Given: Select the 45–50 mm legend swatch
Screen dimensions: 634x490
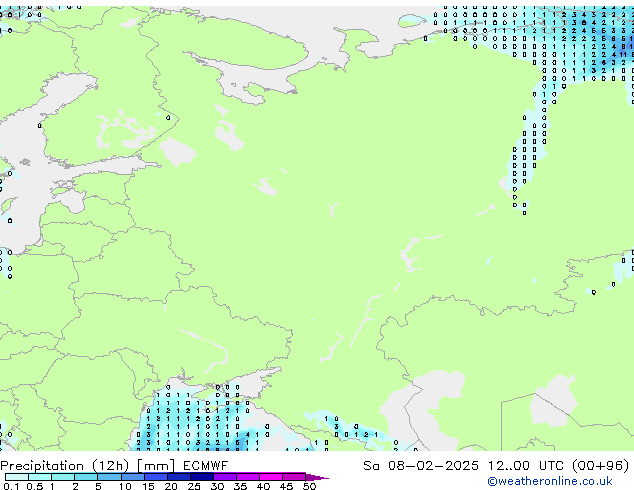Looking at the screenshot, I should click(x=294, y=477).
